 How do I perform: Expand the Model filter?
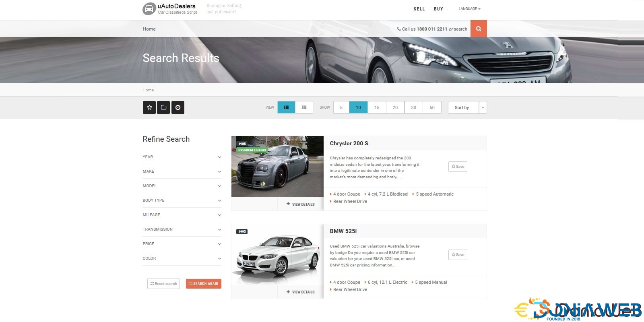(x=182, y=186)
